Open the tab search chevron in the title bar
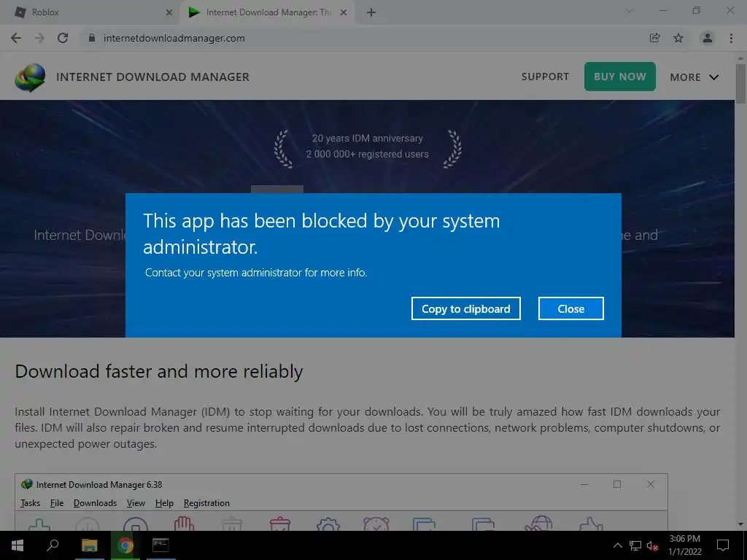747x560 pixels. 629,10
